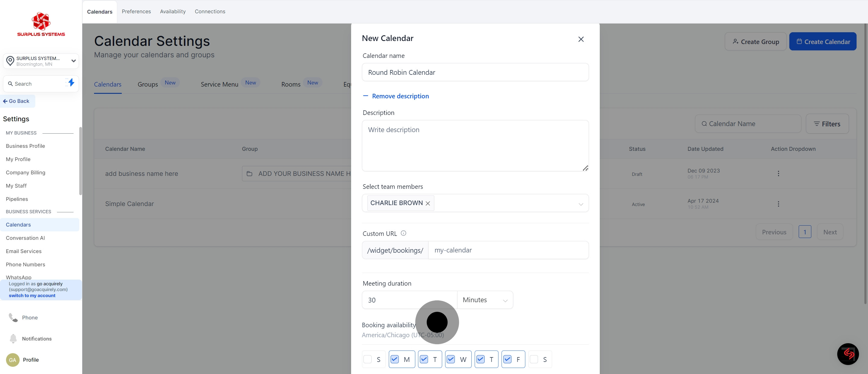Switch to the Availability tab
The image size is (868, 374).
[x=172, y=11]
